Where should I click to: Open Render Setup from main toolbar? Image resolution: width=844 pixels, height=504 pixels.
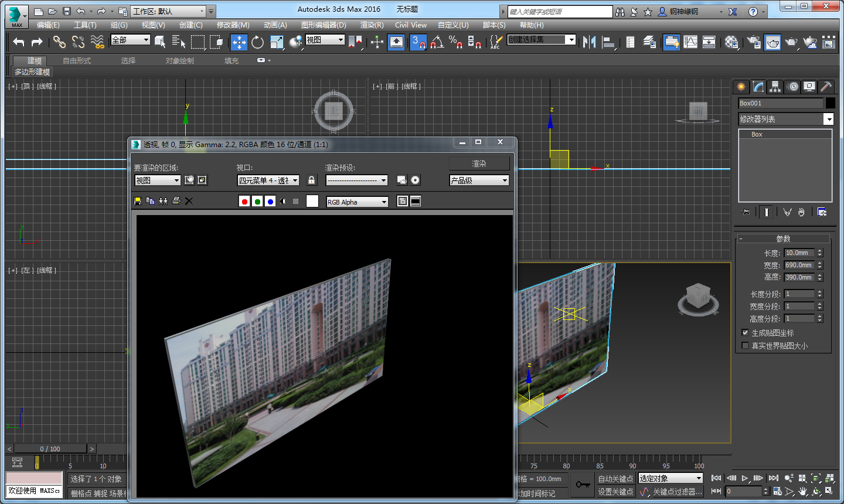coord(754,42)
